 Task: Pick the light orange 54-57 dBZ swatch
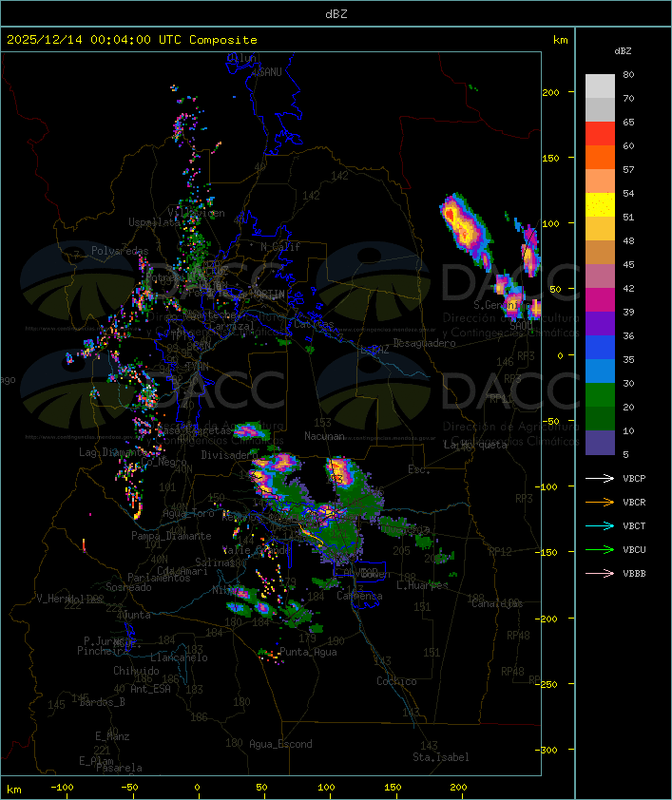pyautogui.click(x=600, y=181)
